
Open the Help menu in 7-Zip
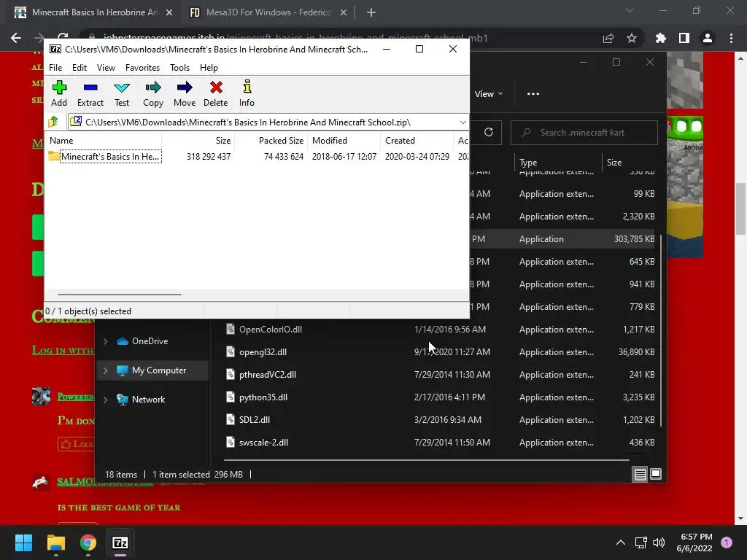(209, 68)
